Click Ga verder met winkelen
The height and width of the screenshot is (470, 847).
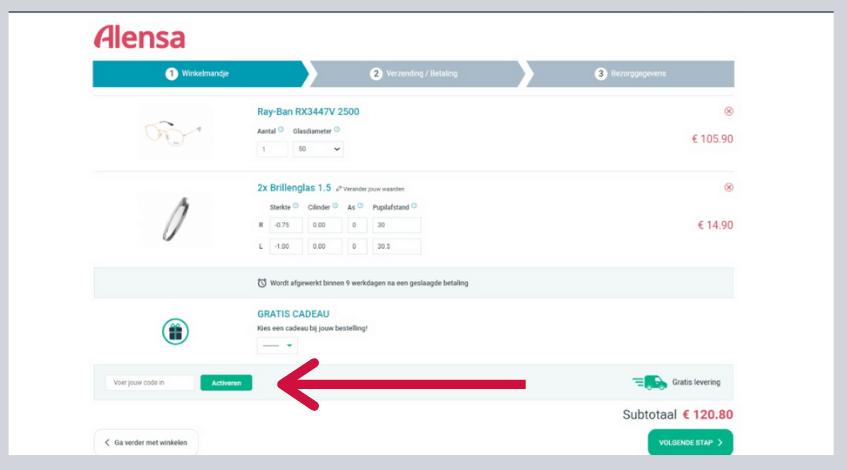click(x=146, y=442)
